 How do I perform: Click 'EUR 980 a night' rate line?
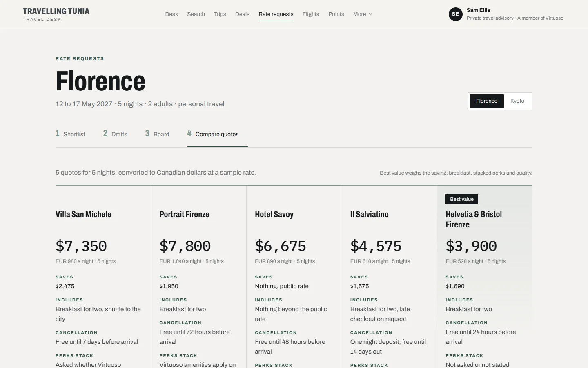[x=85, y=261]
